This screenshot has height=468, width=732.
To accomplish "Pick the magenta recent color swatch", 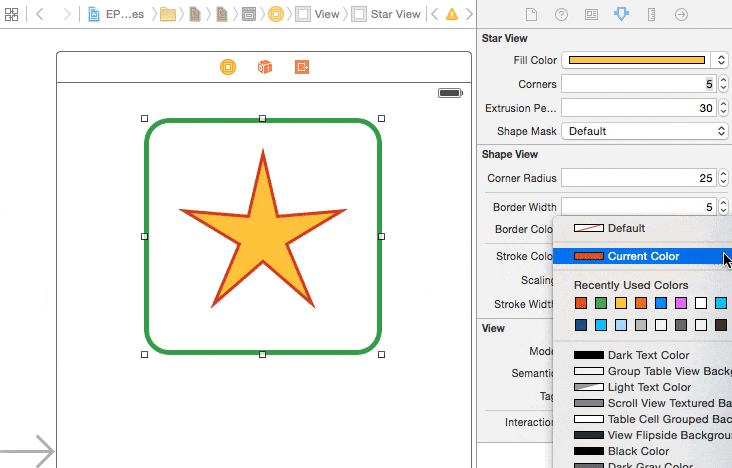I will click(x=681, y=303).
